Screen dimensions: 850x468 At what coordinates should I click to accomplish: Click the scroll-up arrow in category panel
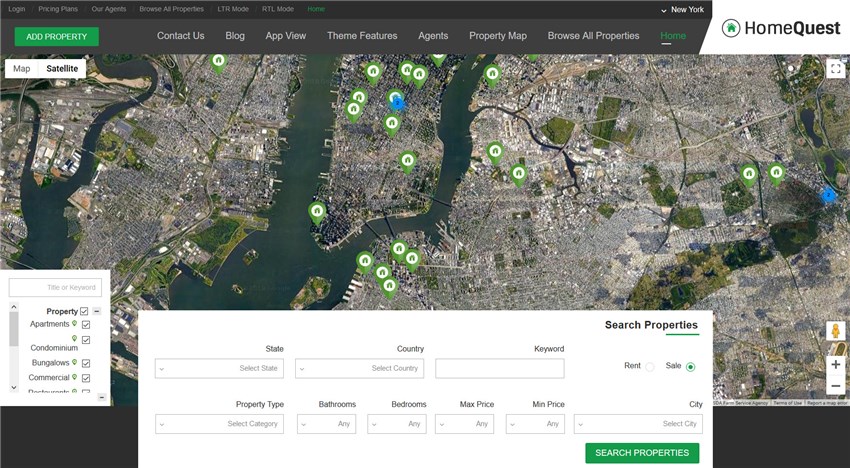[14, 307]
